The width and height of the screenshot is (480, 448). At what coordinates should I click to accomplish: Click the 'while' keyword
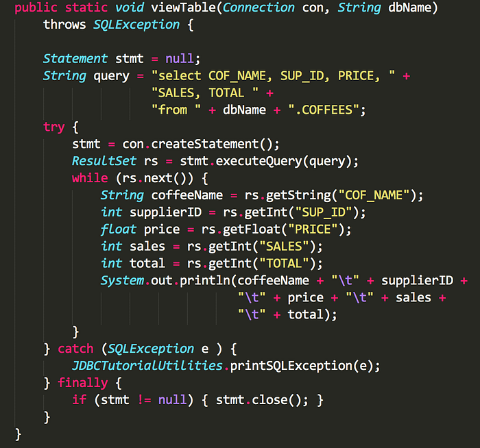point(90,178)
